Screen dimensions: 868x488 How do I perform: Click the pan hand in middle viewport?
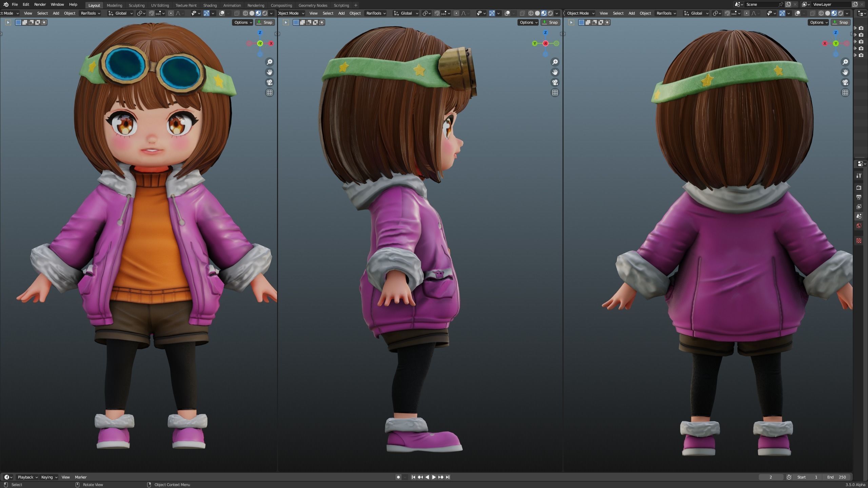coord(555,72)
